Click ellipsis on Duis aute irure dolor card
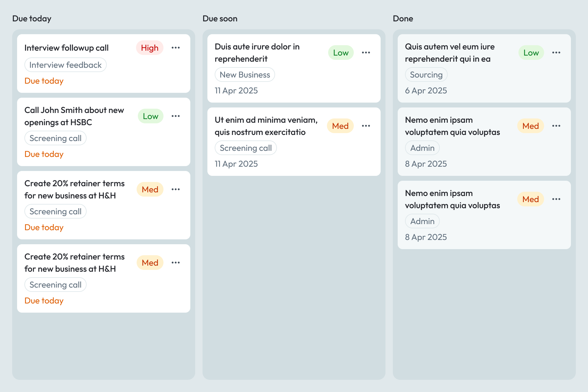 pyautogui.click(x=366, y=53)
